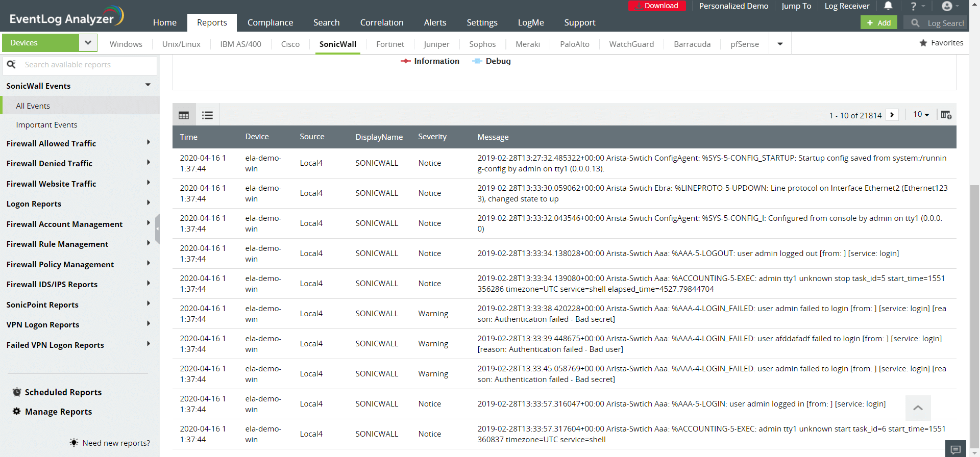Open Personalized Demo link
Viewport: 980px width, 457px height.
(733, 6)
